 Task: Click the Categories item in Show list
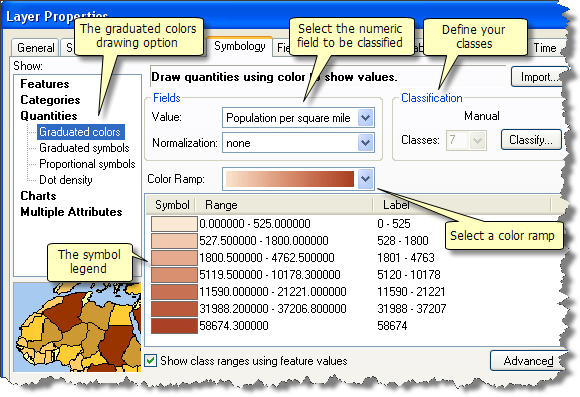[x=50, y=100]
